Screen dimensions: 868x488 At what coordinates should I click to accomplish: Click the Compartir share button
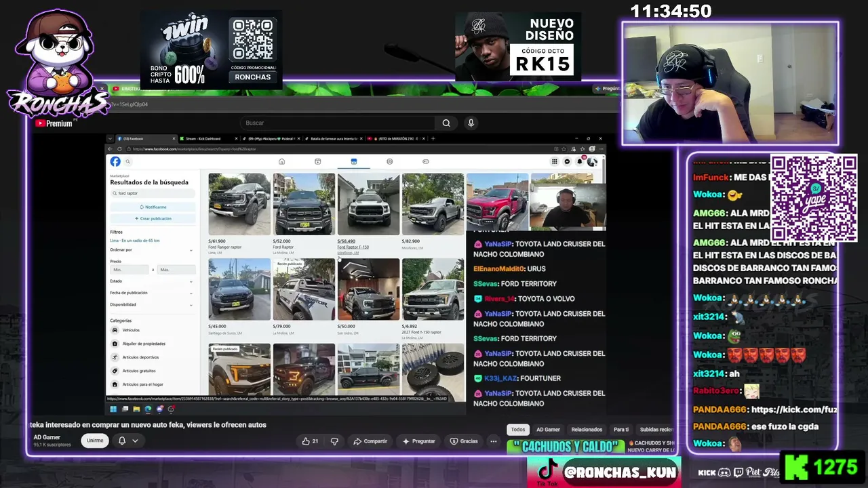pos(370,441)
